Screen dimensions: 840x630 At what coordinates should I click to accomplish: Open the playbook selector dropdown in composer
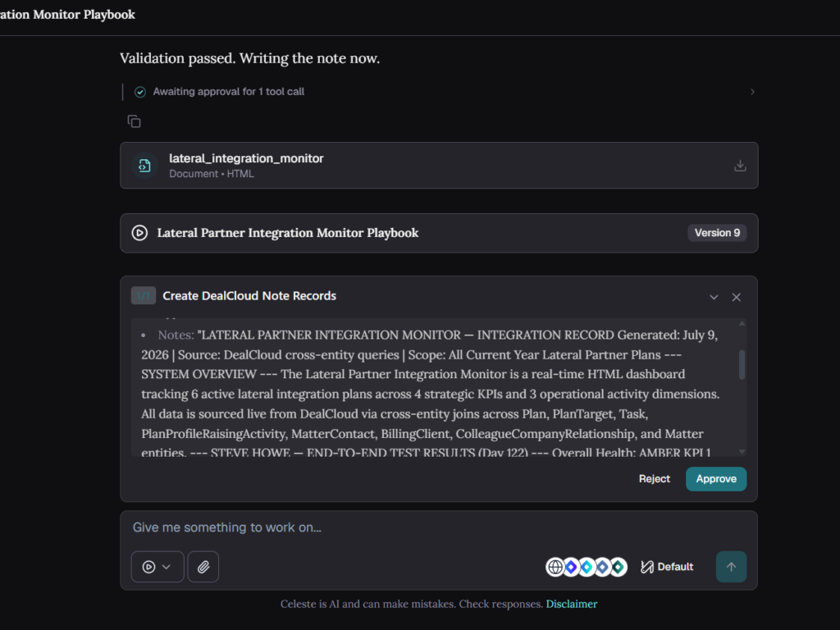pyautogui.click(x=157, y=567)
